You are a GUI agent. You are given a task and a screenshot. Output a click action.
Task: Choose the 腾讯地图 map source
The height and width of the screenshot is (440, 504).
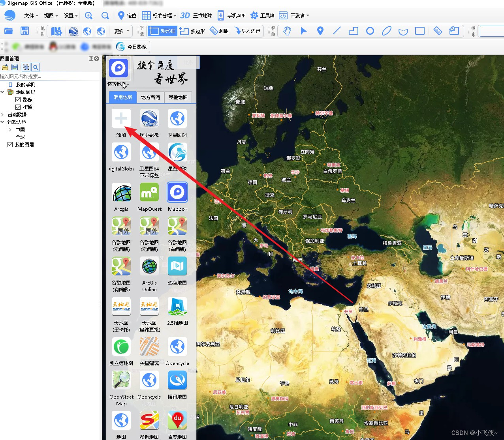(177, 385)
